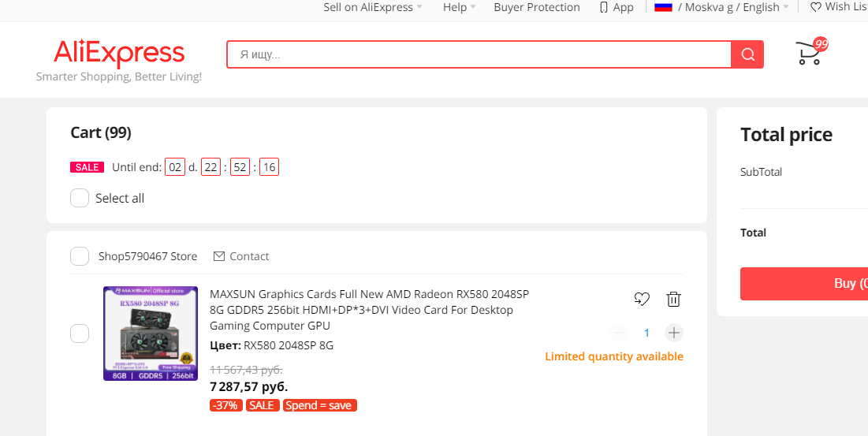The height and width of the screenshot is (436, 868).
Task: Click the Russian flag icon
Action: (663, 7)
